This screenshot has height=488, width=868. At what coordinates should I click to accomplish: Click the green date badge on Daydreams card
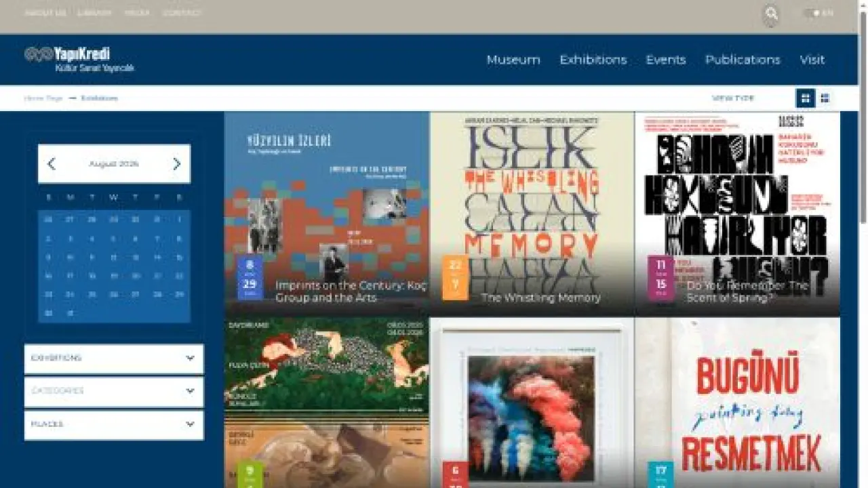(250, 474)
